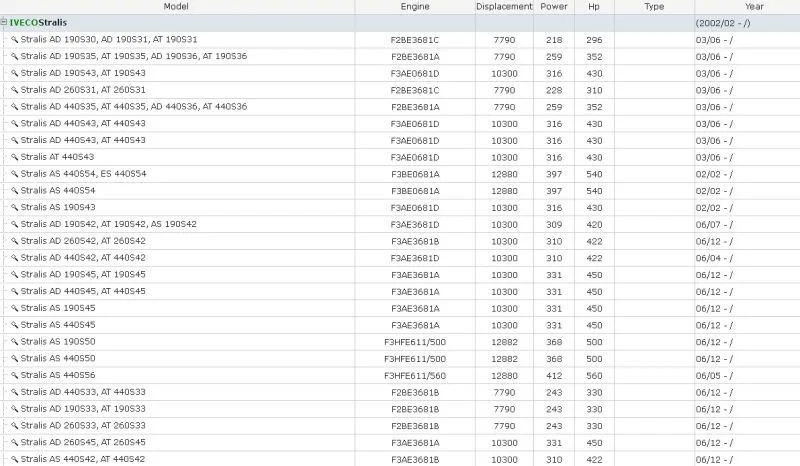The width and height of the screenshot is (800, 466).
Task: Click the magnifier beside Stralis AS 440S45
Action: click(x=14, y=326)
